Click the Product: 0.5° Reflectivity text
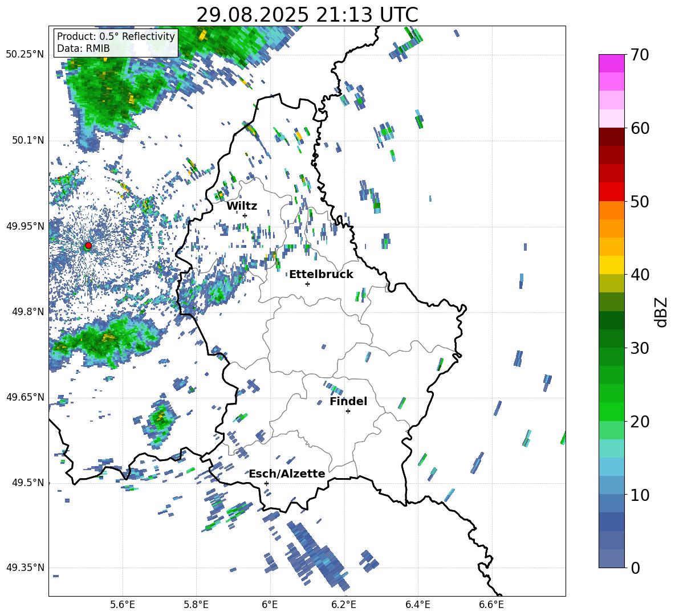The height and width of the screenshot is (616, 675). [x=116, y=36]
